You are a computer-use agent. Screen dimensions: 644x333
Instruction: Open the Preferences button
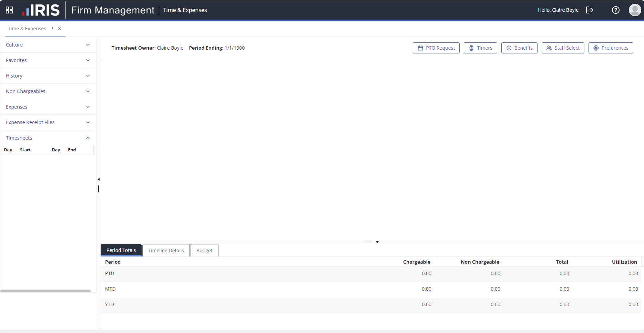611,48
